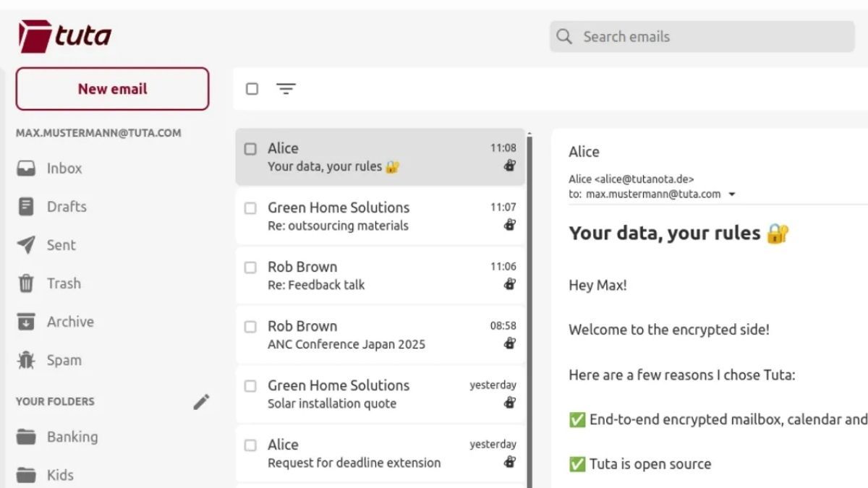Click the Sent paper-plane icon
The width and height of the screenshot is (868, 488).
click(x=26, y=245)
